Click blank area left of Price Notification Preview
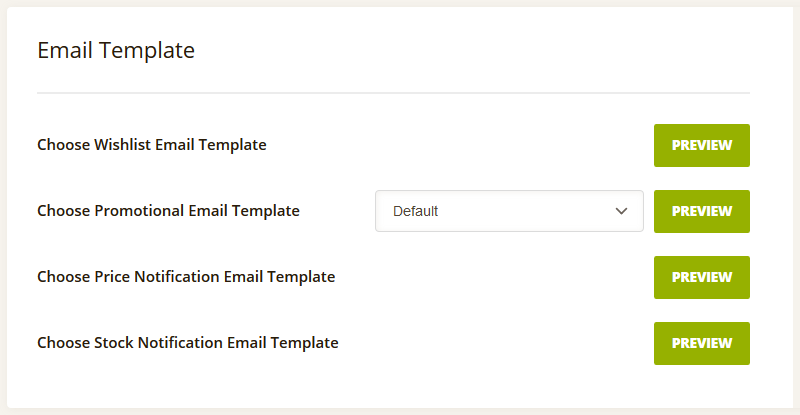This screenshot has width=800, height=415. 495,277
